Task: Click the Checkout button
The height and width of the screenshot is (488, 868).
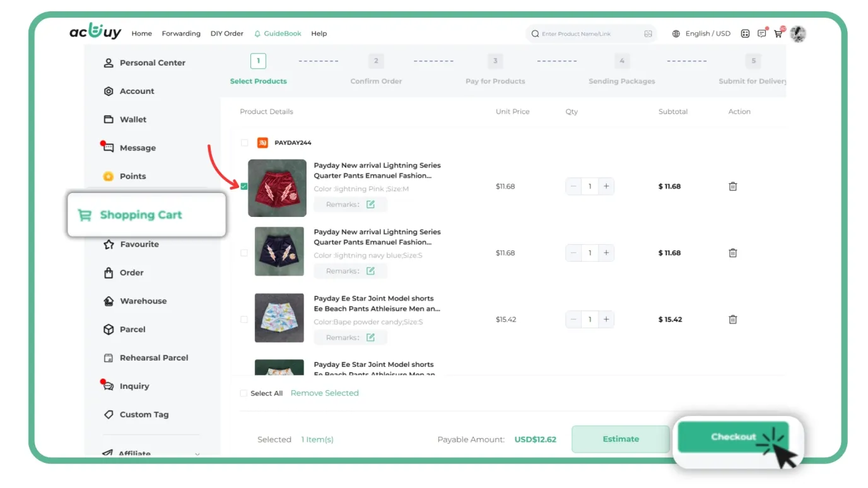Action: (732, 437)
